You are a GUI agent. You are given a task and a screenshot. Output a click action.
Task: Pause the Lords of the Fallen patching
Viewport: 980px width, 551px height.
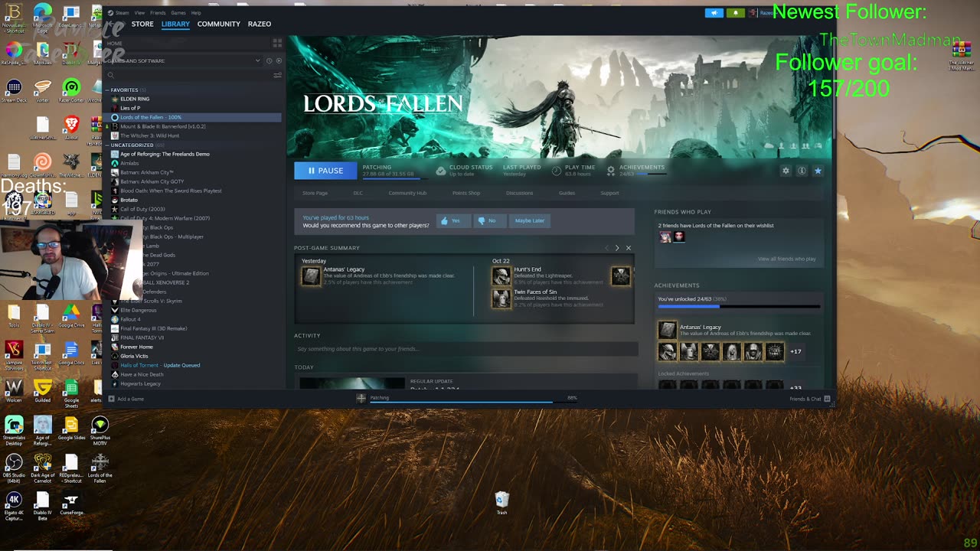325,171
